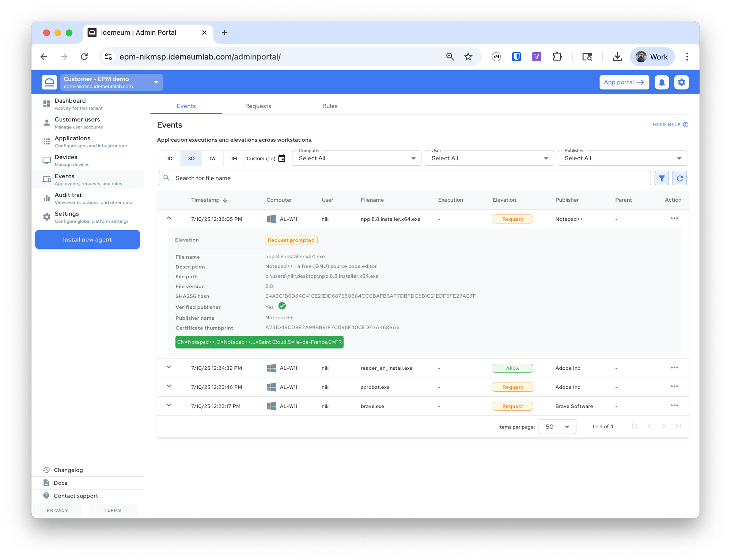
Task: Click the Work profile button in Chrome
Action: tap(652, 57)
